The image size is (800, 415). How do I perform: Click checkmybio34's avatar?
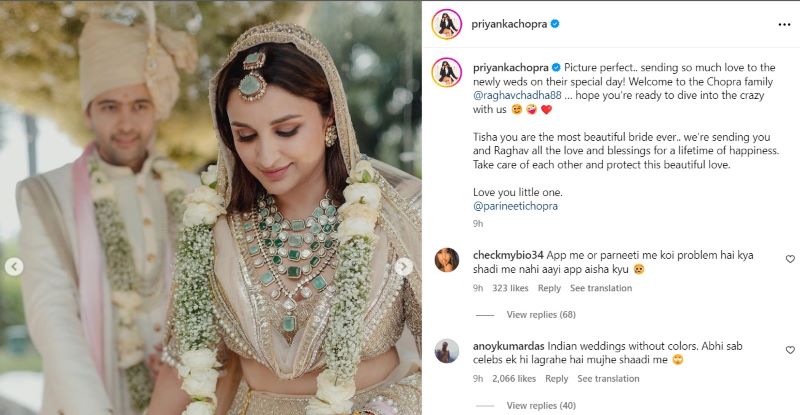coord(447,260)
